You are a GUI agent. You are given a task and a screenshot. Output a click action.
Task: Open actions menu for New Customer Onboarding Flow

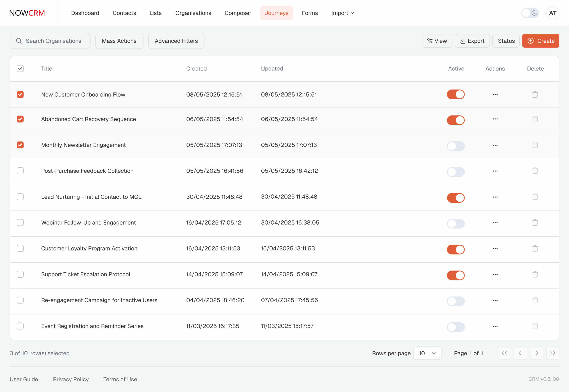point(495,95)
